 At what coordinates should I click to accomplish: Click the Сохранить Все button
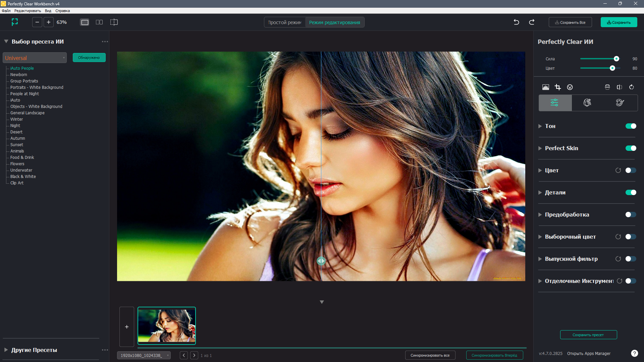[x=570, y=22]
